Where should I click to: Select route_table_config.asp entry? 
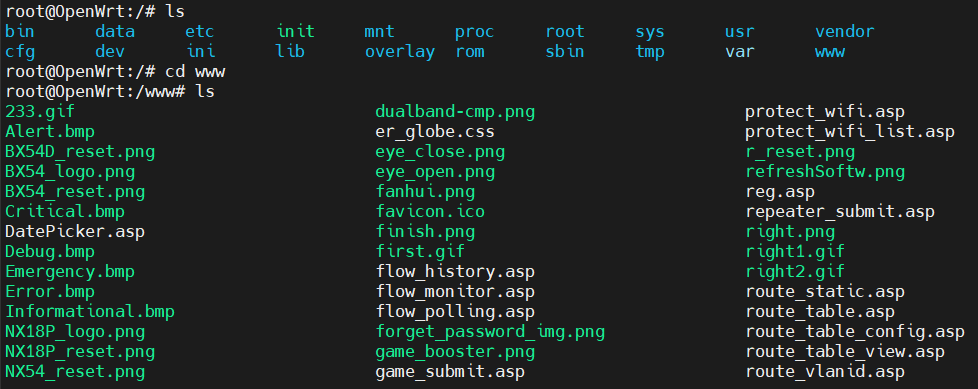855,331
